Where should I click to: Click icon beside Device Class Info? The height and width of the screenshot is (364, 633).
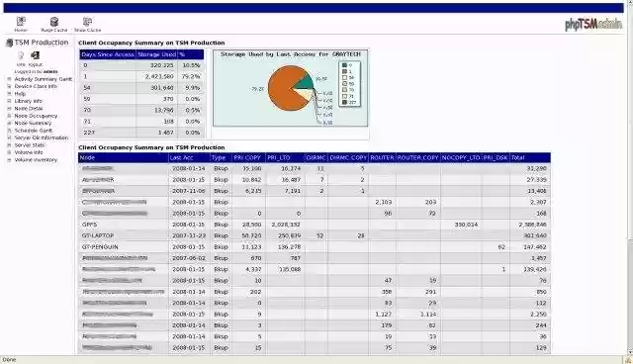(9, 86)
